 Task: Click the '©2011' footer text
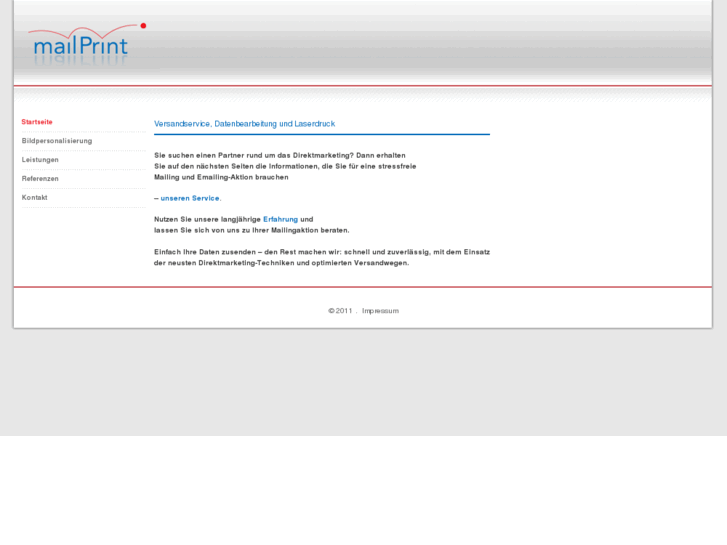coord(340,311)
